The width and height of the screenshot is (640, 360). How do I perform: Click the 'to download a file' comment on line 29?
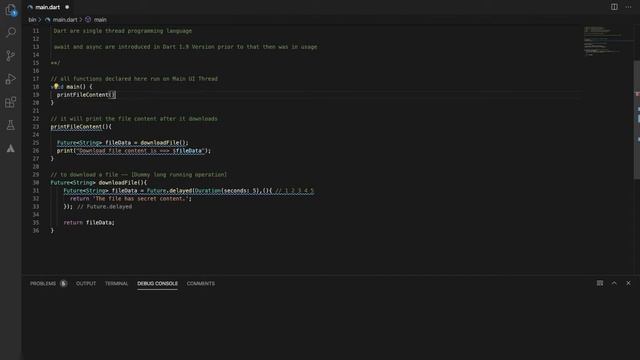pyautogui.click(x=139, y=174)
